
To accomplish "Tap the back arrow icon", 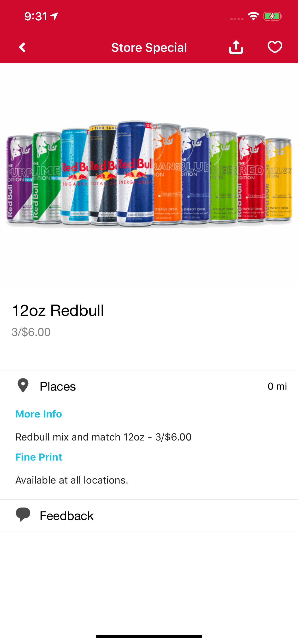I will 22,47.
